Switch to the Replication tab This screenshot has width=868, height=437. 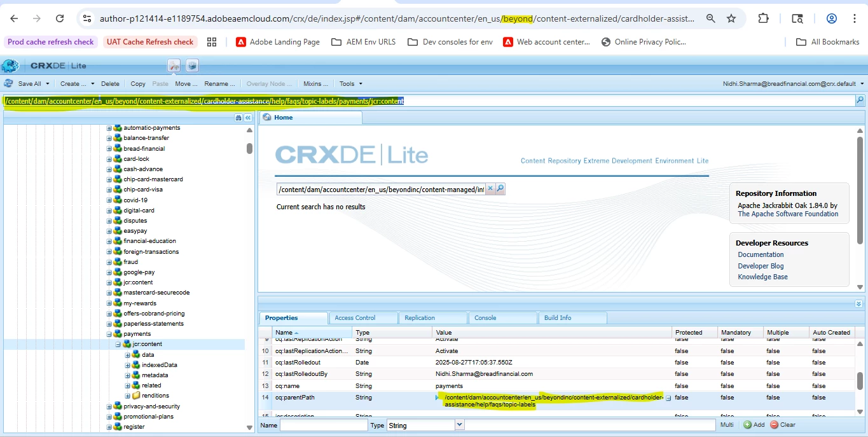pyautogui.click(x=433, y=318)
